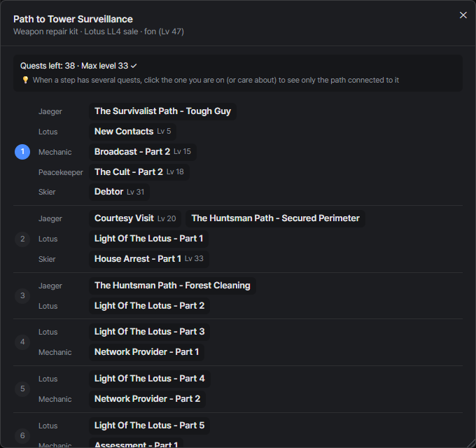Select House Arrest - Part 1 quest

pos(148,259)
